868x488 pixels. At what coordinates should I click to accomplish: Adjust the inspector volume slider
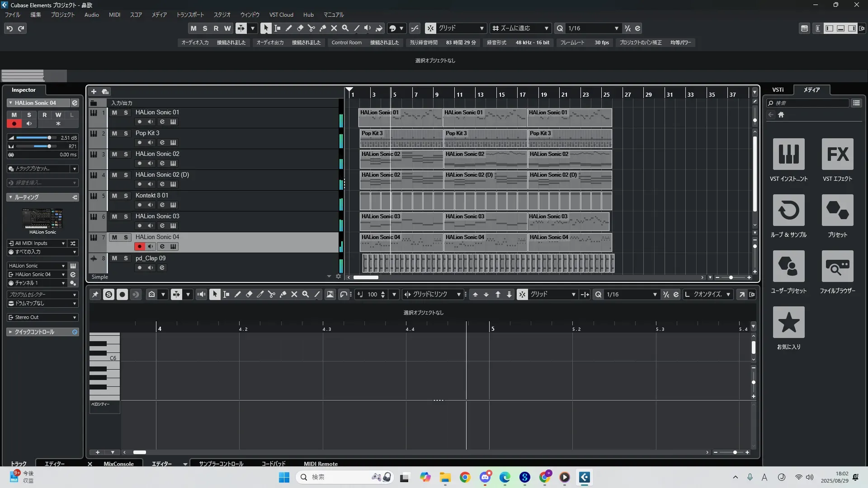click(x=49, y=138)
